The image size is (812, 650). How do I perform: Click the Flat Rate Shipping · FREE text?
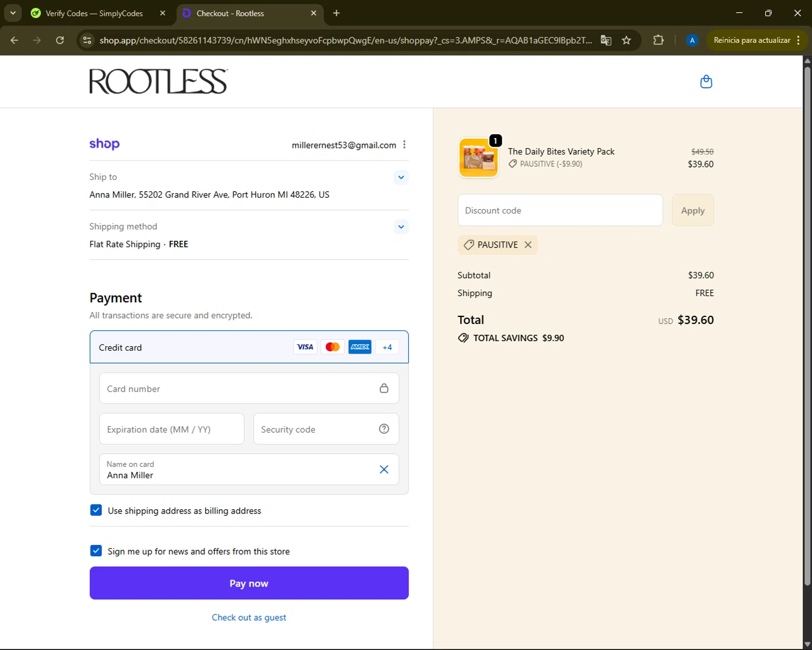(139, 244)
